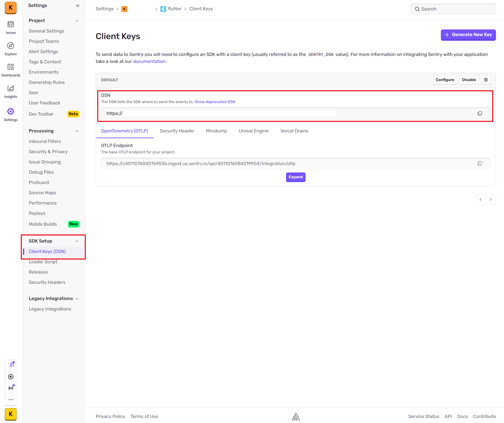Switch to the OpenTelemetry (OTLP) tab
Screen dimensions: 504x423
point(124,131)
